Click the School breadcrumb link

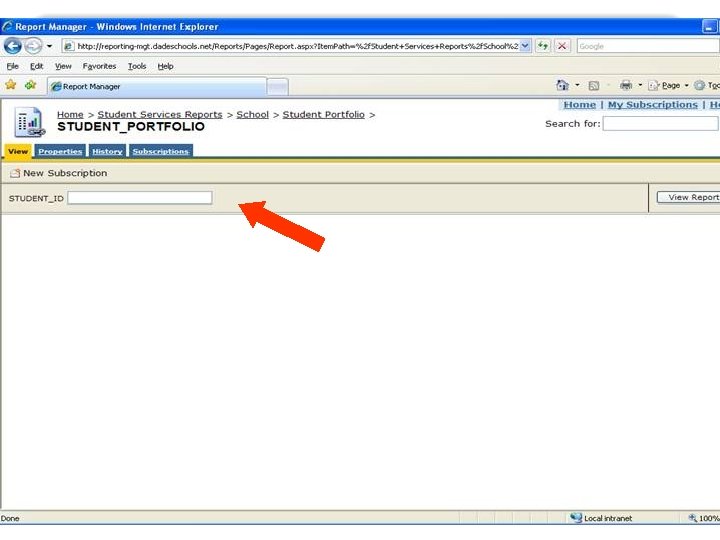click(x=253, y=114)
